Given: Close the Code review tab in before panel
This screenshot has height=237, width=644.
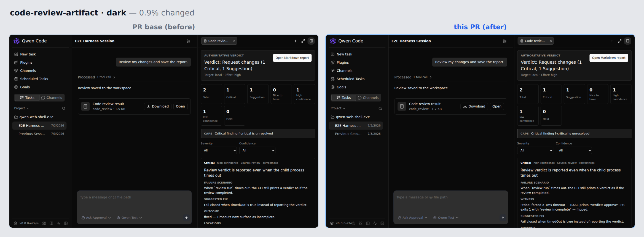Looking at the screenshot, I should [x=234, y=41].
